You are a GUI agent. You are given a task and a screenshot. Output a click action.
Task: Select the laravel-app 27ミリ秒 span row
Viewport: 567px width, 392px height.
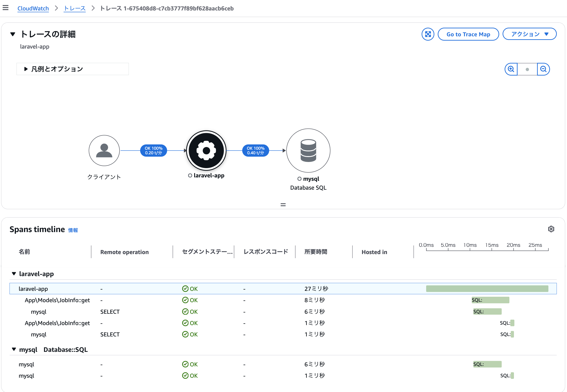click(x=283, y=289)
